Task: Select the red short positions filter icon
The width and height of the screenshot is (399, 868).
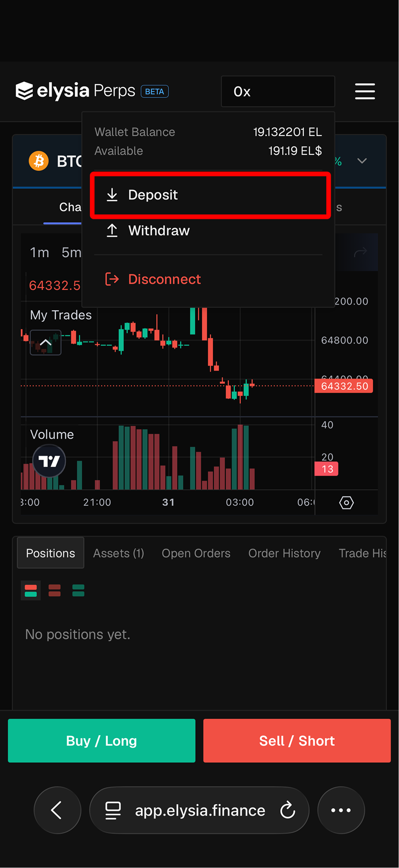Action: 55,590
